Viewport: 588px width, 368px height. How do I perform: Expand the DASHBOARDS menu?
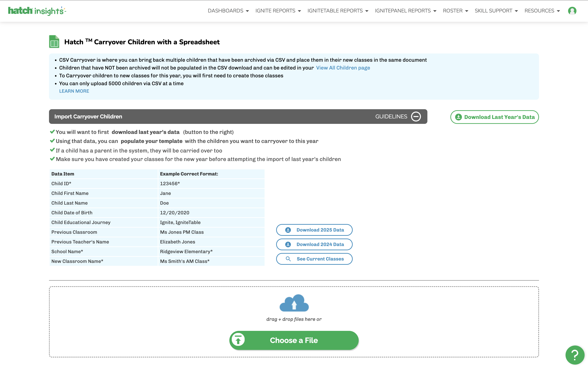click(228, 11)
